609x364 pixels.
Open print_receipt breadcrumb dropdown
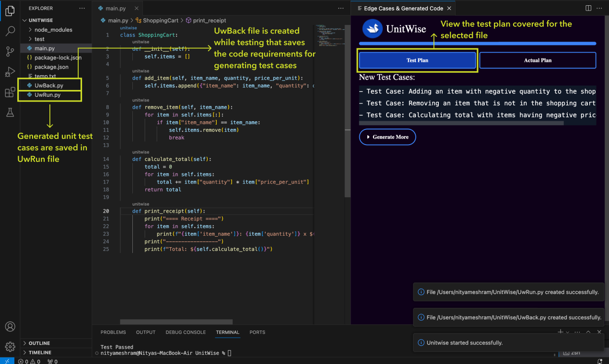tap(206, 21)
